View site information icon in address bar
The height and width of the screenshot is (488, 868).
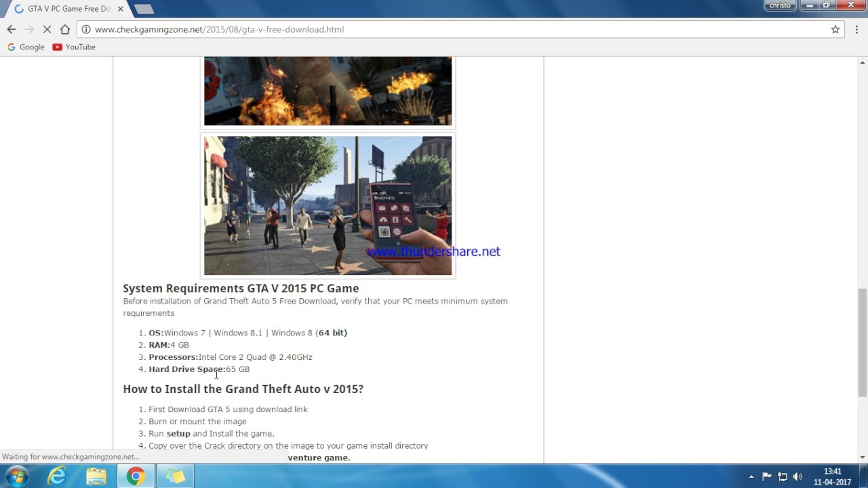pos(86,29)
